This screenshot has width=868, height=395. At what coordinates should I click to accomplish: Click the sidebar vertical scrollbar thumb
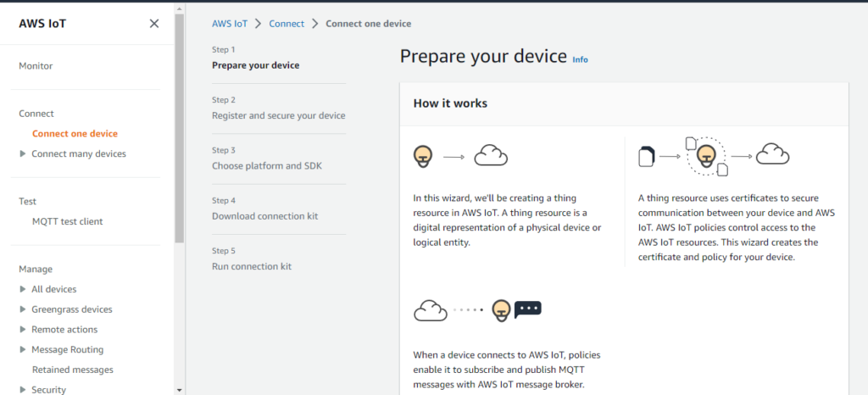(179, 127)
